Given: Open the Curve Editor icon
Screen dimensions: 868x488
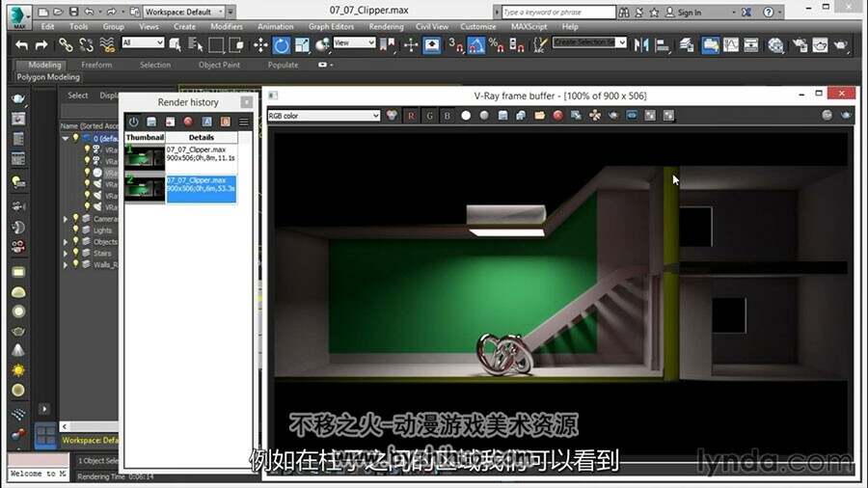Looking at the screenshot, I should pyautogui.click(x=731, y=44).
